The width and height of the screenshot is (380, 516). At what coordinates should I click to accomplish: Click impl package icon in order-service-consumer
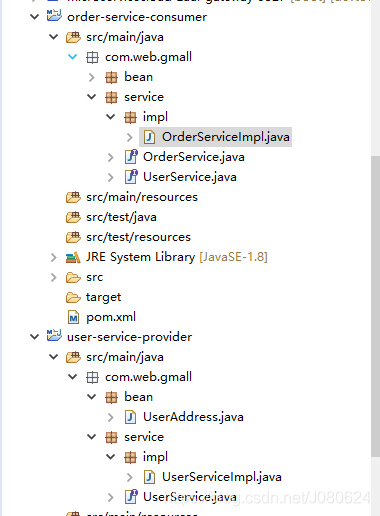(130, 117)
